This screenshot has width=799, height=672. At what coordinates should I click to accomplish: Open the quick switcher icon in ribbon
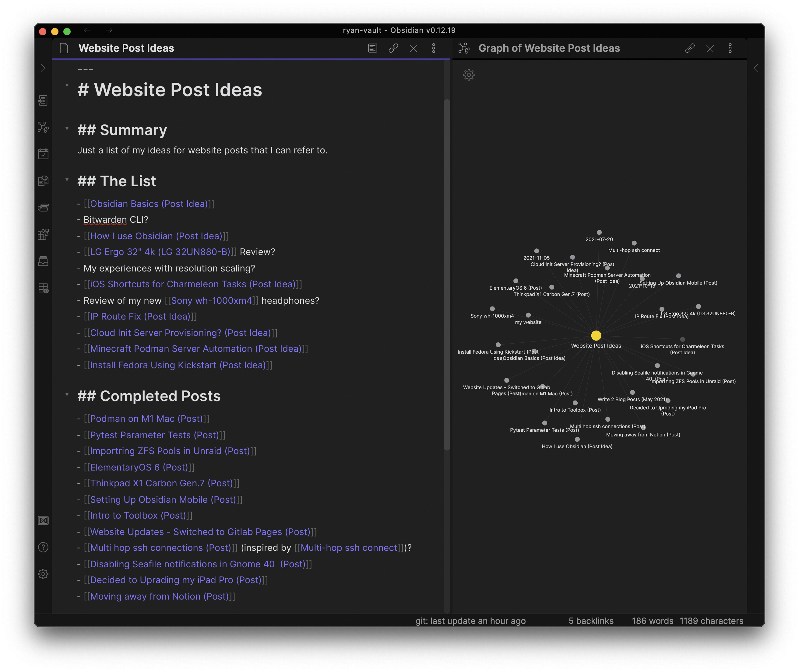coord(43,100)
